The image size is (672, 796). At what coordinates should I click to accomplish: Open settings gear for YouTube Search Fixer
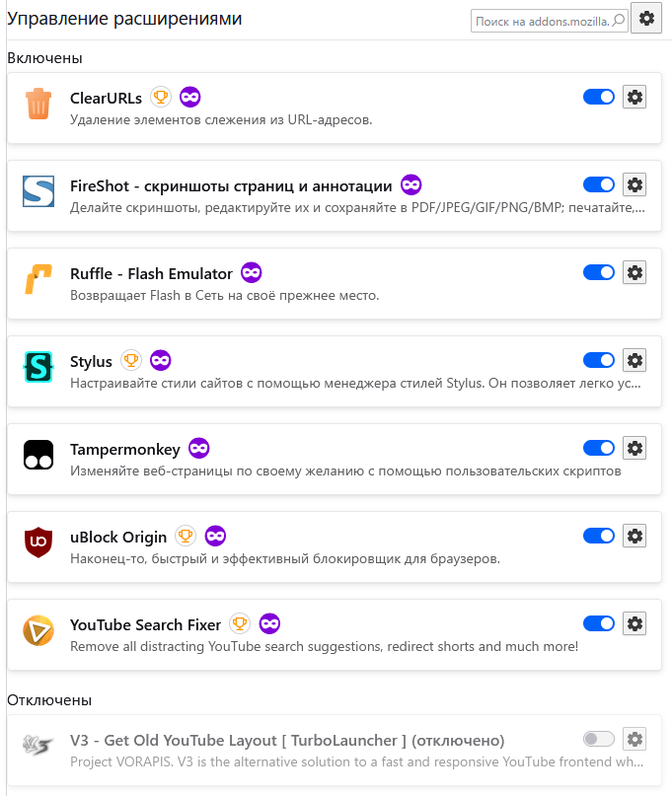point(635,623)
